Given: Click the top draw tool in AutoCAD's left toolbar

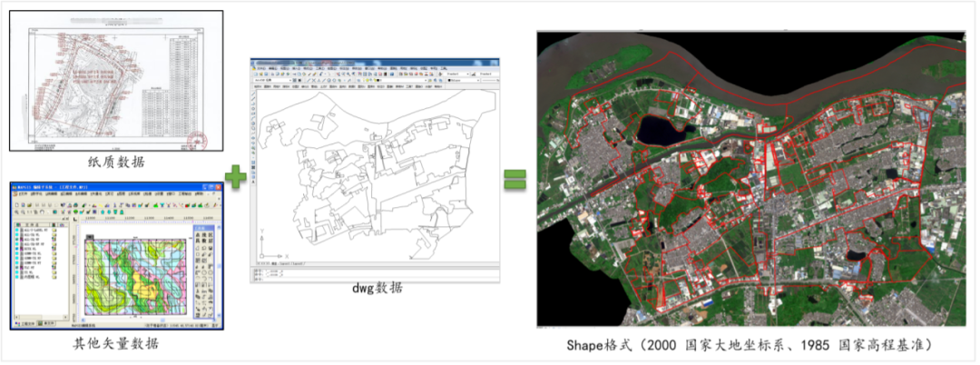Looking at the screenshot, I should point(255,93).
